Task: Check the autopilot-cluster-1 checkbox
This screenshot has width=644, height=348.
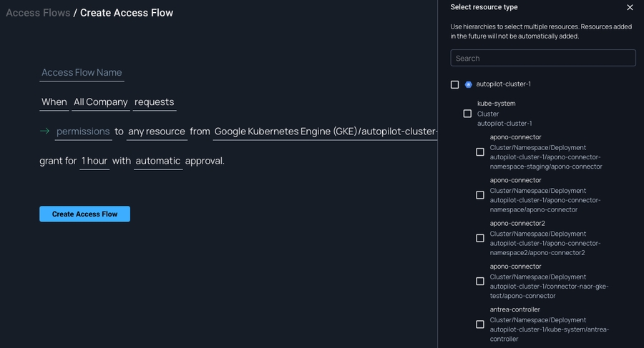Action: point(455,84)
